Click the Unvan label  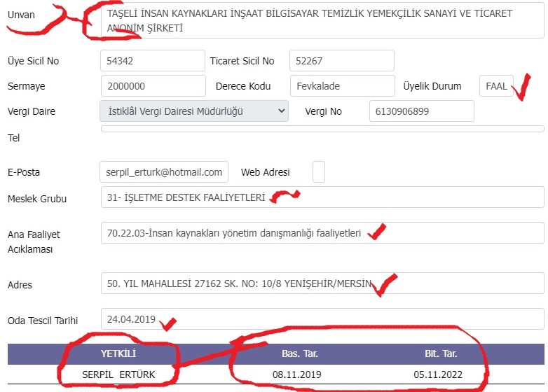click(x=21, y=15)
